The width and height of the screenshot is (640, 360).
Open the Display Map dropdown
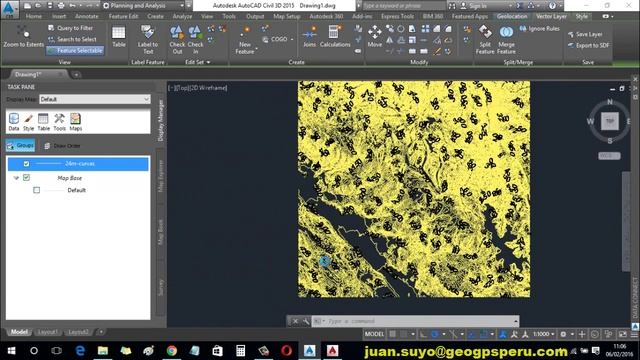point(95,99)
